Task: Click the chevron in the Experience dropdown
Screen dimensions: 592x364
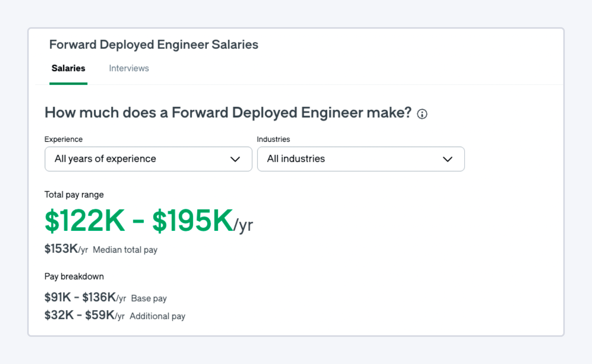Action: click(235, 159)
